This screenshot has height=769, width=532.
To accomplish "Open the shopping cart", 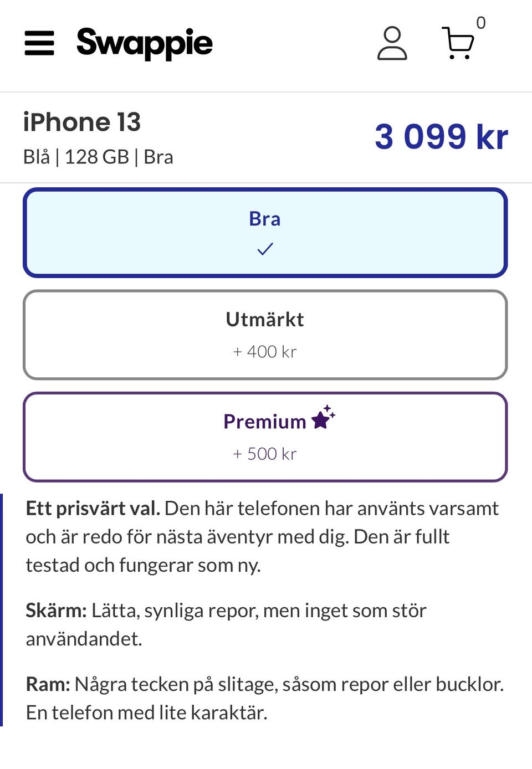I will (x=458, y=43).
